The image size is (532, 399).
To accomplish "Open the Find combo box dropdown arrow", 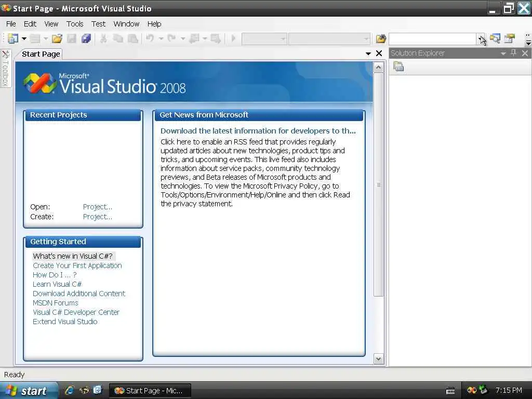I will click(481, 38).
